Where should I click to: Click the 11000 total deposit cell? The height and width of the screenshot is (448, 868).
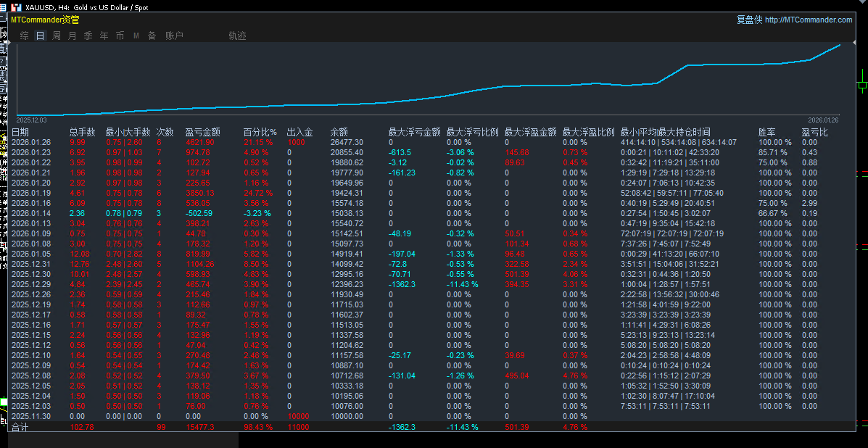299,427
